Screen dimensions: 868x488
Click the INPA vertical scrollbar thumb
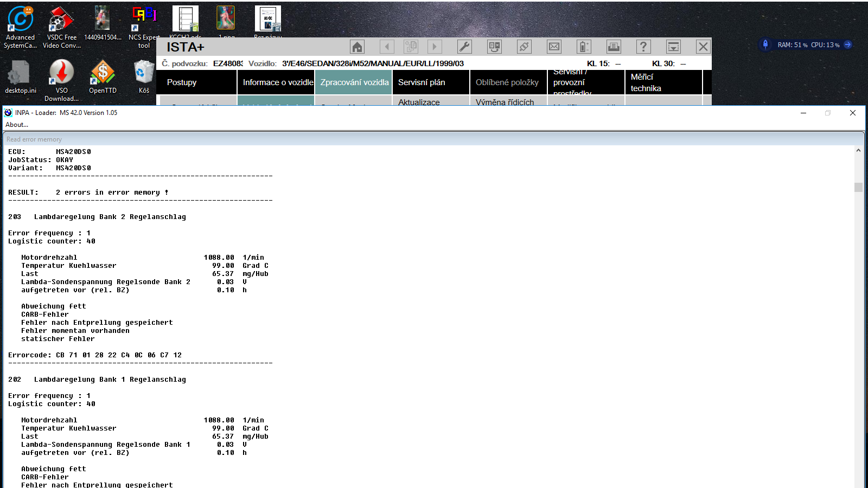(858, 188)
